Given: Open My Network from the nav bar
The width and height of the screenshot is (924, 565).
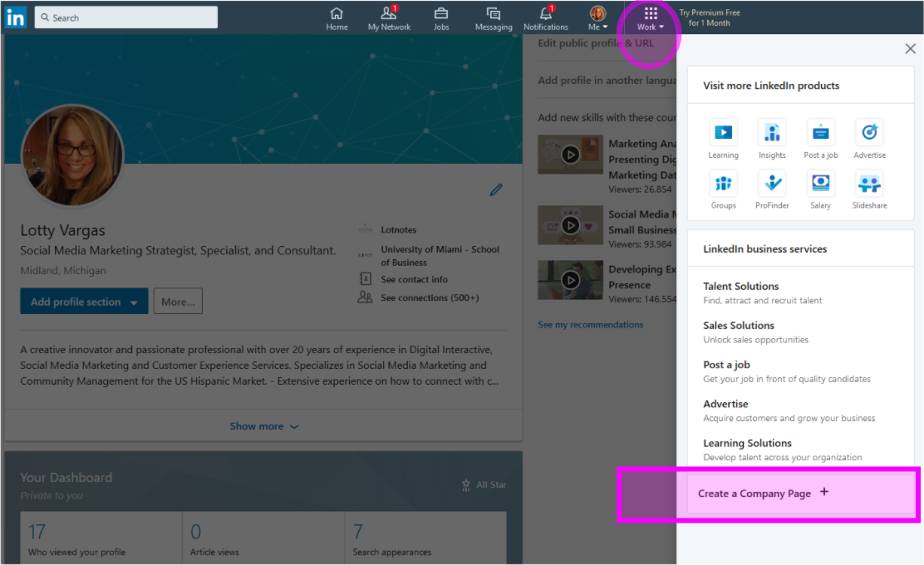Looking at the screenshot, I should 389,19.
